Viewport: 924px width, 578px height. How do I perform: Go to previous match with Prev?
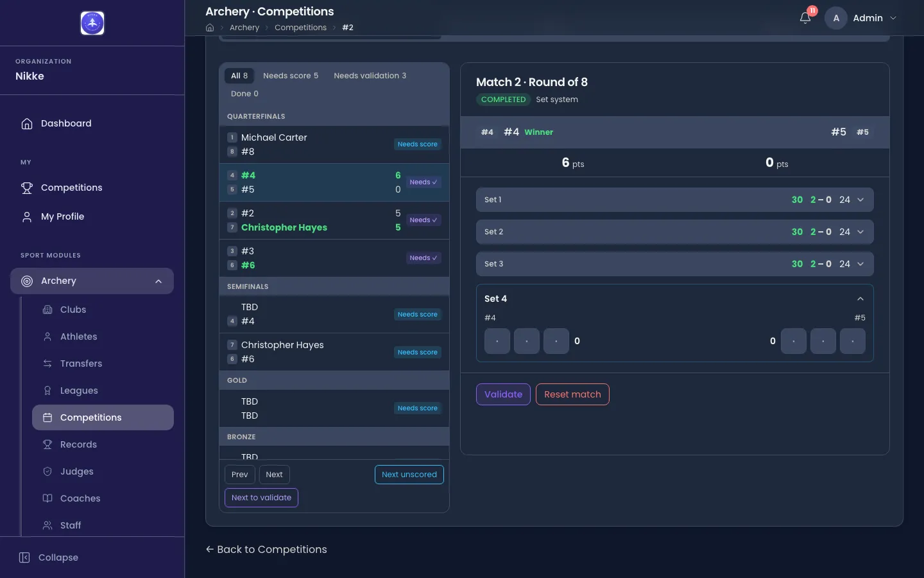[240, 475]
